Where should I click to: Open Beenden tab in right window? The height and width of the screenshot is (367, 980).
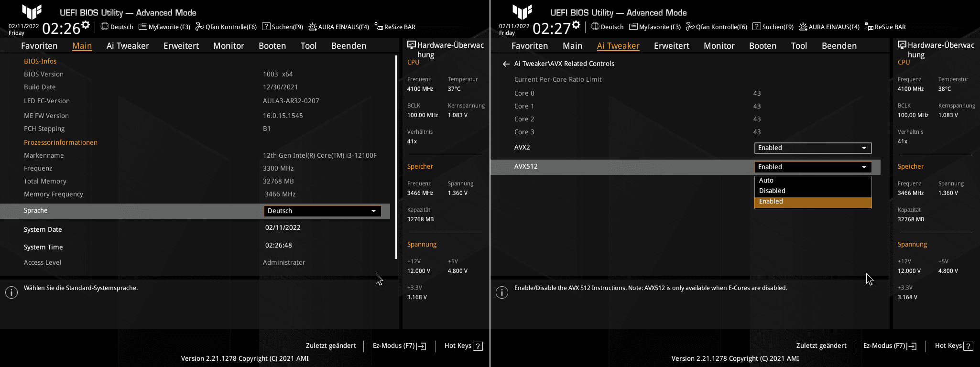pyautogui.click(x=839, y=46)
